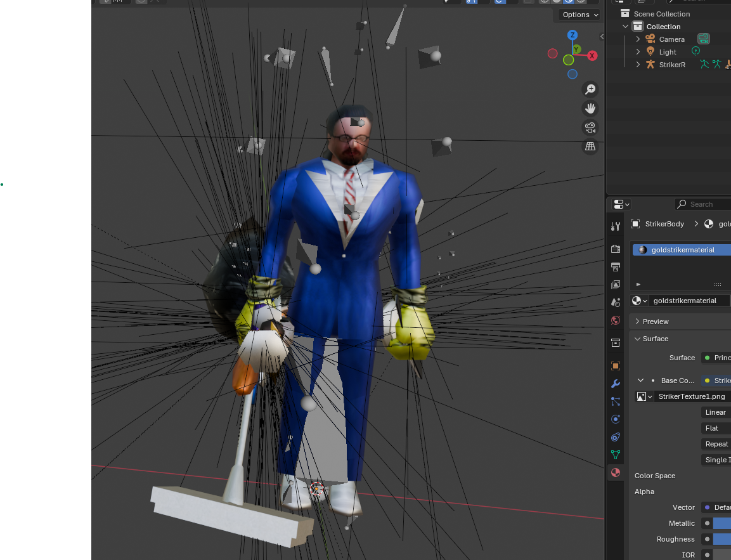Open the viewport Options dropdown
Viewport: 731px width, 560px height.
[580, 15]
